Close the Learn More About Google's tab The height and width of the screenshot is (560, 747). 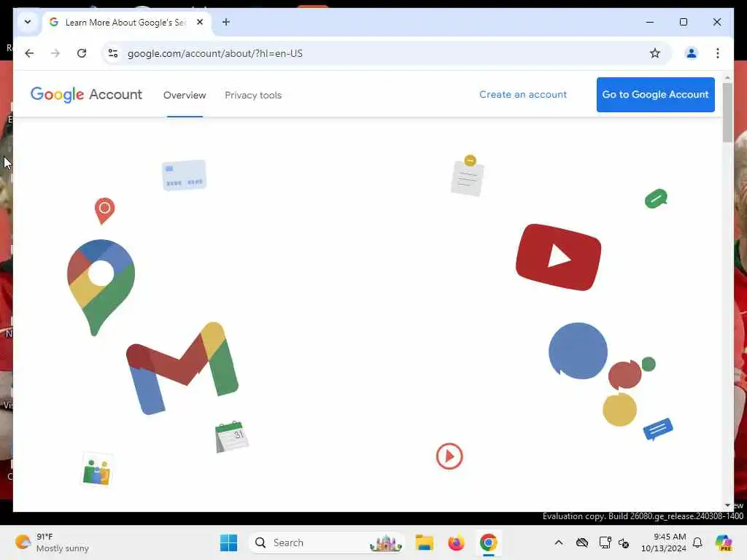tap(200, 22)
